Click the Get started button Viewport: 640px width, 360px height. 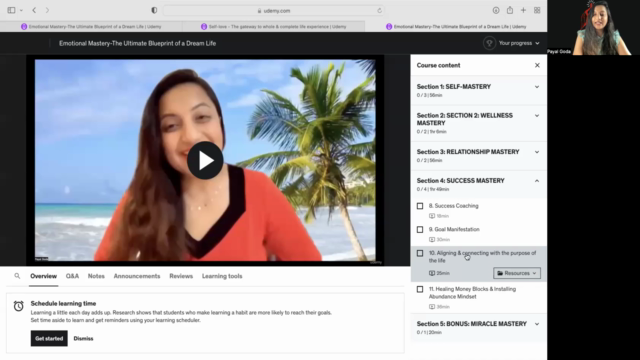(x=49, y=338)
